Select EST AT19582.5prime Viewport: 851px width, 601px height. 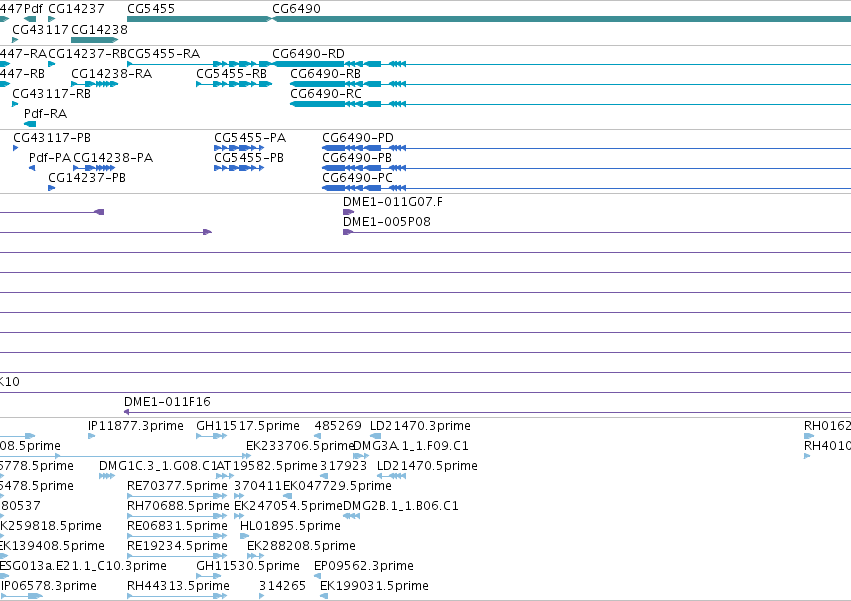[267, 466]
